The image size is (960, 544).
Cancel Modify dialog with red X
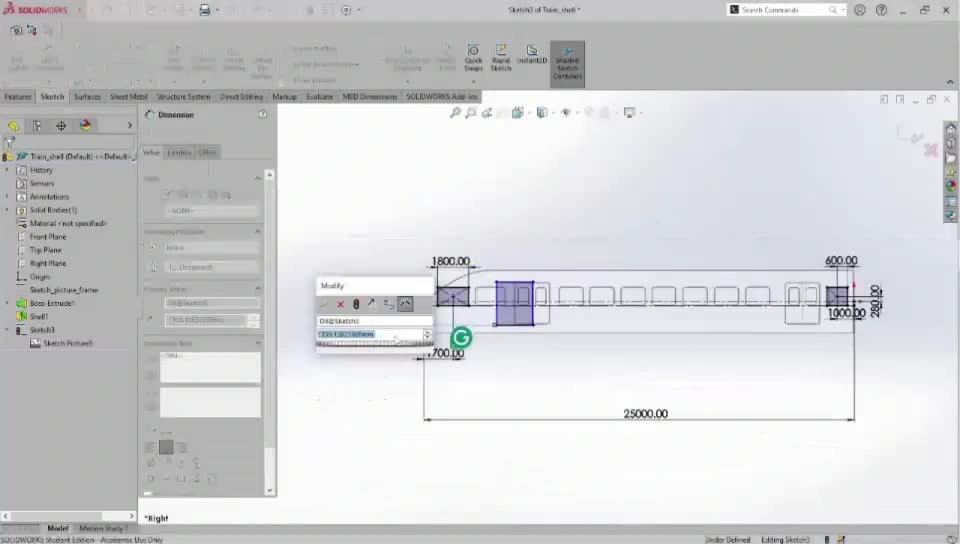click(x=340, y=304)
